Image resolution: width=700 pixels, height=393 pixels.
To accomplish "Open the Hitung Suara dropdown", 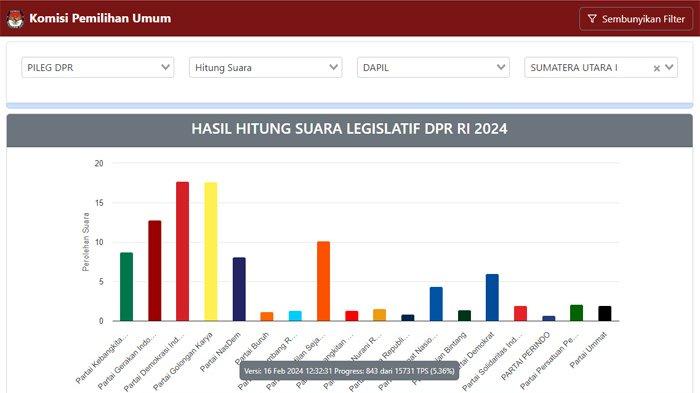I will pyautogui.click(x=266, y=67).
